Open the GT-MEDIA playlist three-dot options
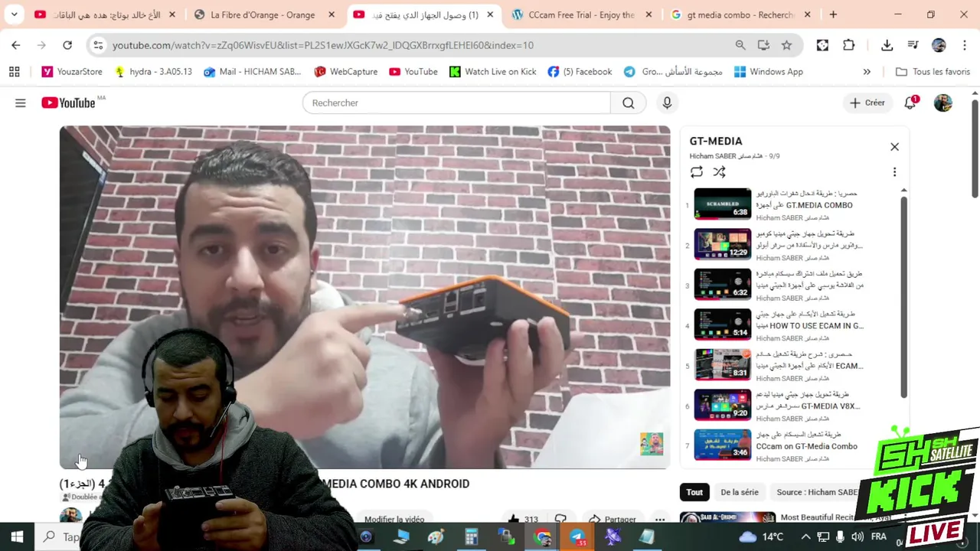Screen dimensions: 980x551 [x=894, y=172]
